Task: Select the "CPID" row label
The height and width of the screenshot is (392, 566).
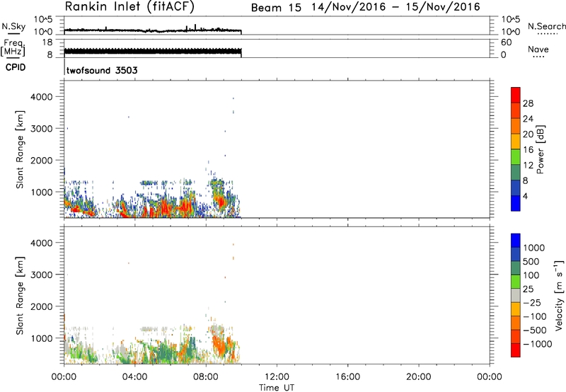Action: tap(16, 67)
